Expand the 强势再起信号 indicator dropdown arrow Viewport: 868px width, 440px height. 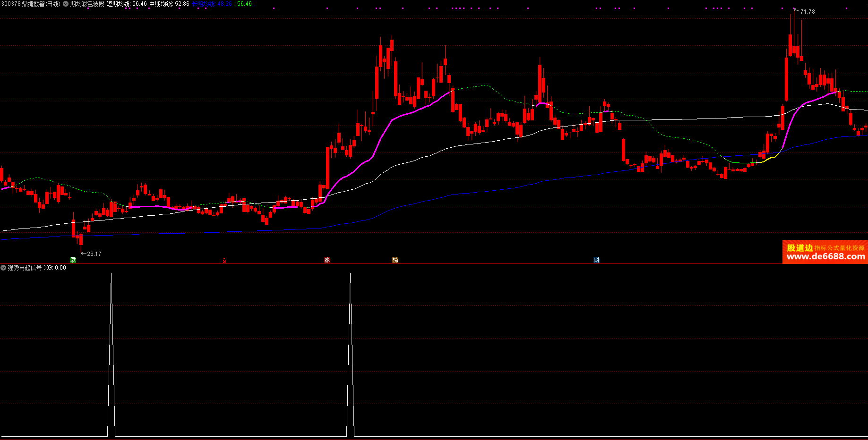coord(3,268)
